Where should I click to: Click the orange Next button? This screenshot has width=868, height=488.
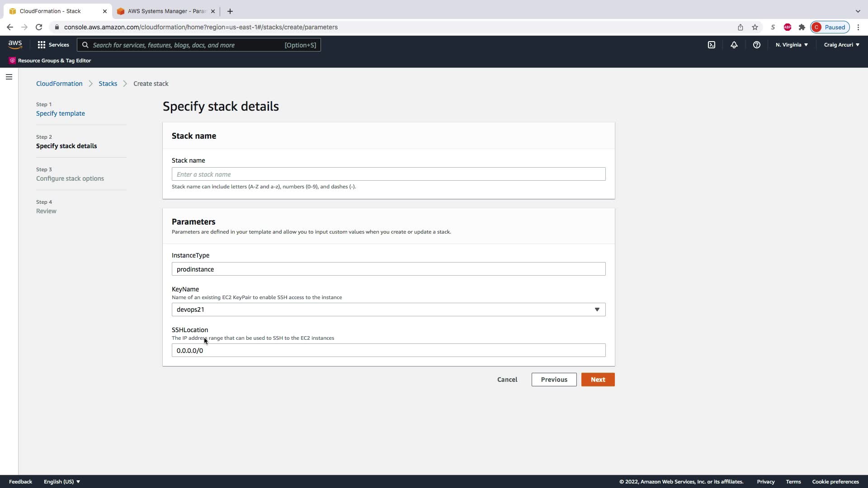coord(598,380)
